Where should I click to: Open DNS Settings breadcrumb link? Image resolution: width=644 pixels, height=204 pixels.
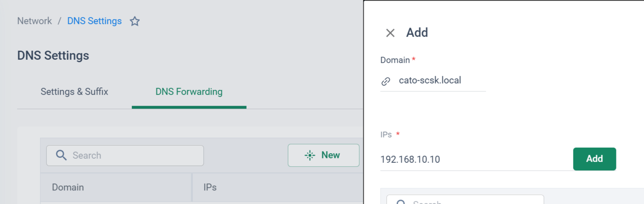[95, 21]
